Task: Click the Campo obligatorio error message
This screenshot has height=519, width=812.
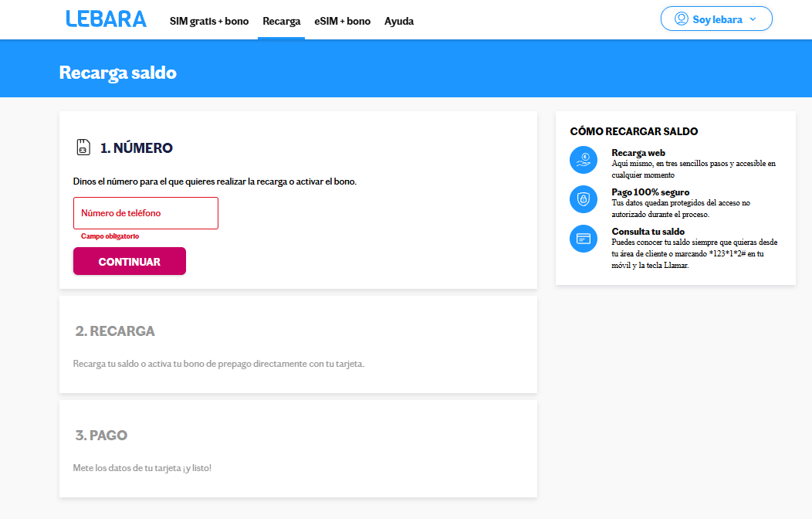Action: (110, 236)
